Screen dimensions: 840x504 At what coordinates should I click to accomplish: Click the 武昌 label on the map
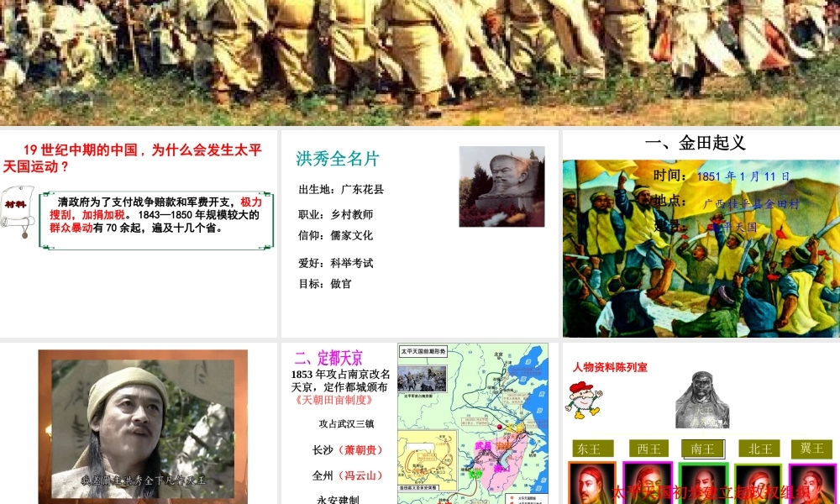click(483, 445)
